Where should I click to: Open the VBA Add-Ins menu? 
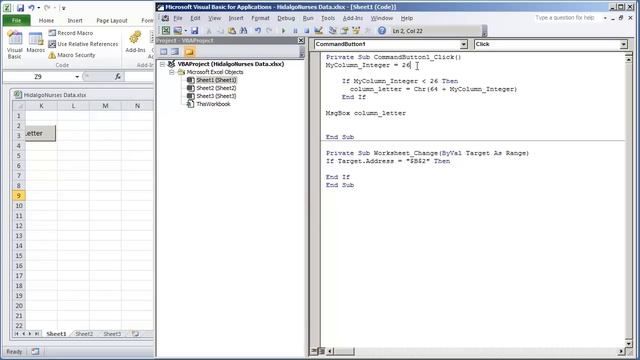pos(353,18)
